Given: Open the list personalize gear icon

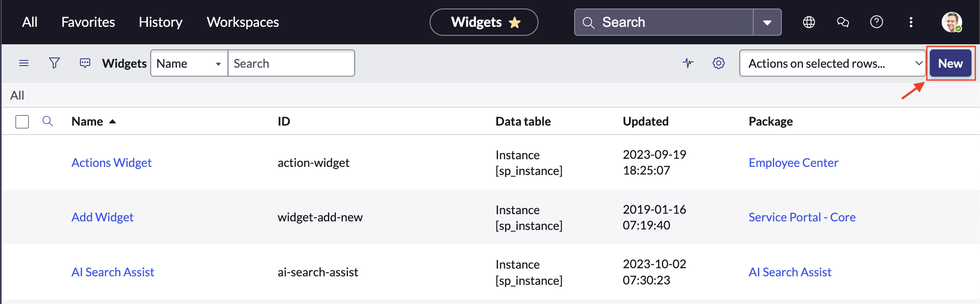Looking at the screenshot, I should click(719, 63).
